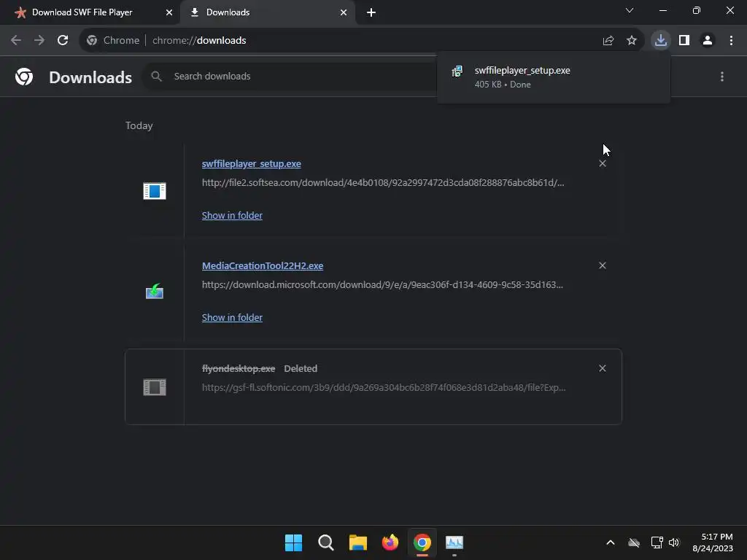This screenshot has height=560, width=747.
Task: Open File Explorer from the taskbar
Action: [357, 542]
